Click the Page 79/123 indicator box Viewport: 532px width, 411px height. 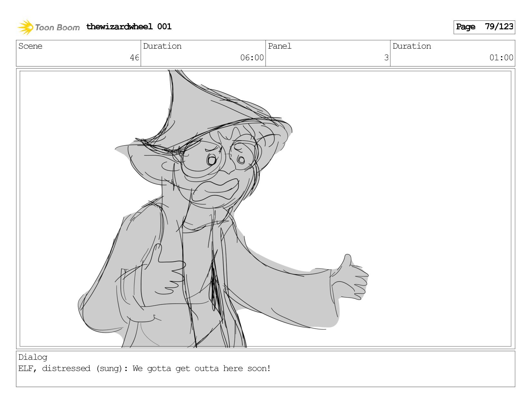click(484, 27)
